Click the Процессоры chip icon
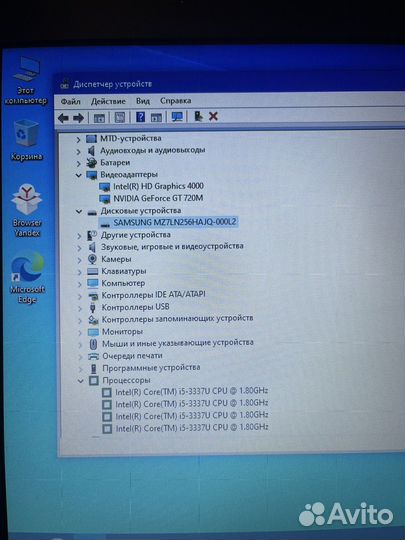Screen dimensions: 405x540 94,381
